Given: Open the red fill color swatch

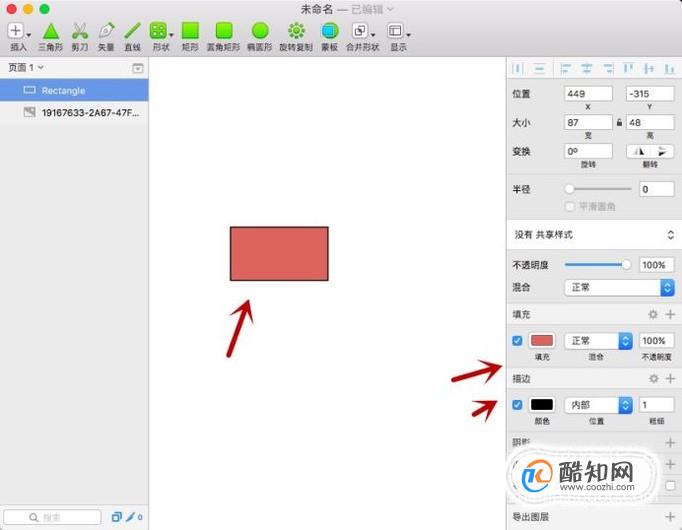Looking at the screenshot, I should pos(542,340).
